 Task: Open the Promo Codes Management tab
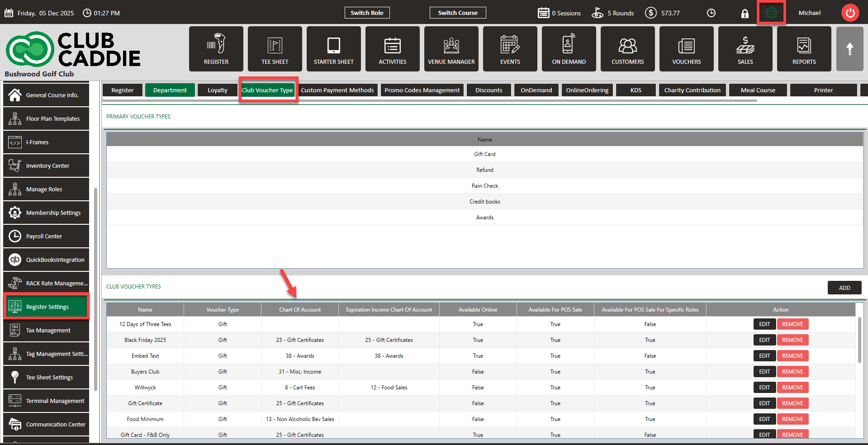(422, 90)
